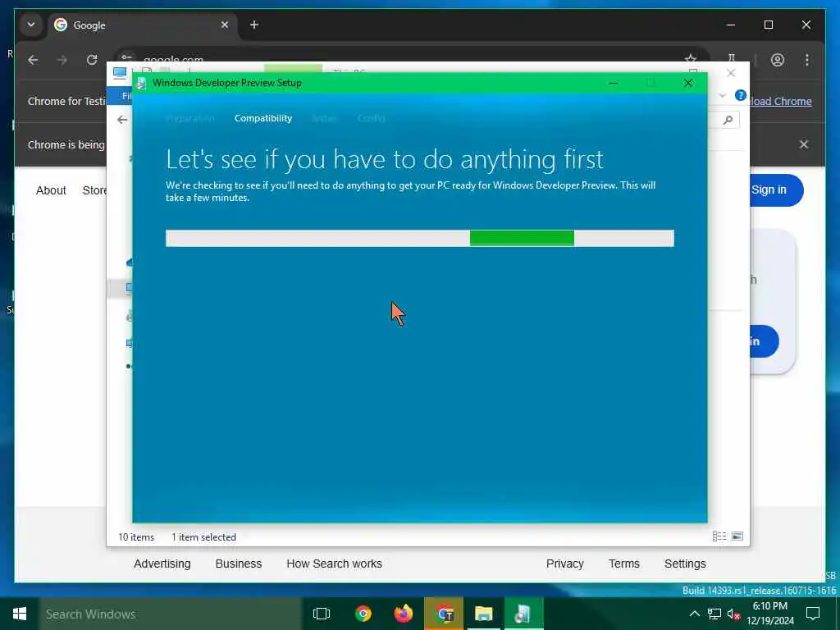Viewport: 840px width, 630px height.
Task: Click the setup window title bar icon
Action: point(141,83)
